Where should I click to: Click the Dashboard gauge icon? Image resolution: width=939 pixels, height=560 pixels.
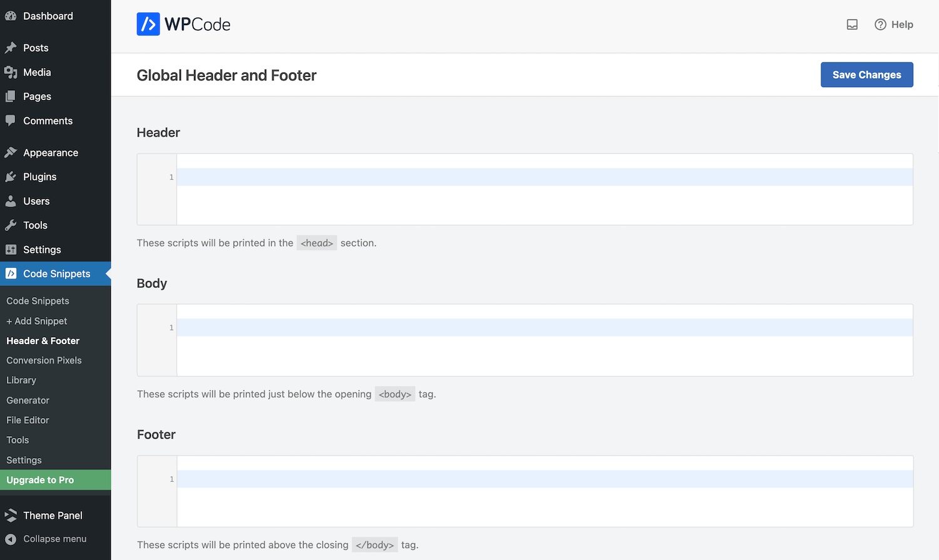(11, 16)
